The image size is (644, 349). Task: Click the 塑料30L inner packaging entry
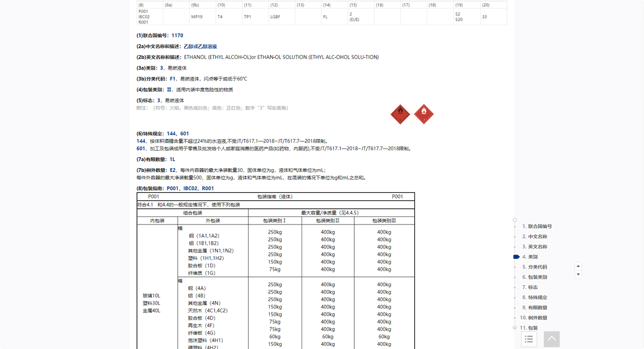[151, 303]
